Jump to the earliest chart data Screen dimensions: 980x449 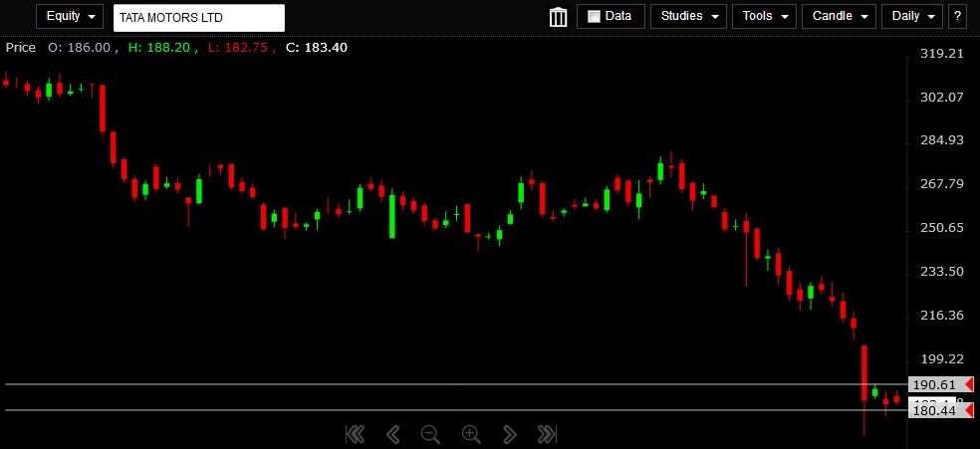click(x=355, y=434)
